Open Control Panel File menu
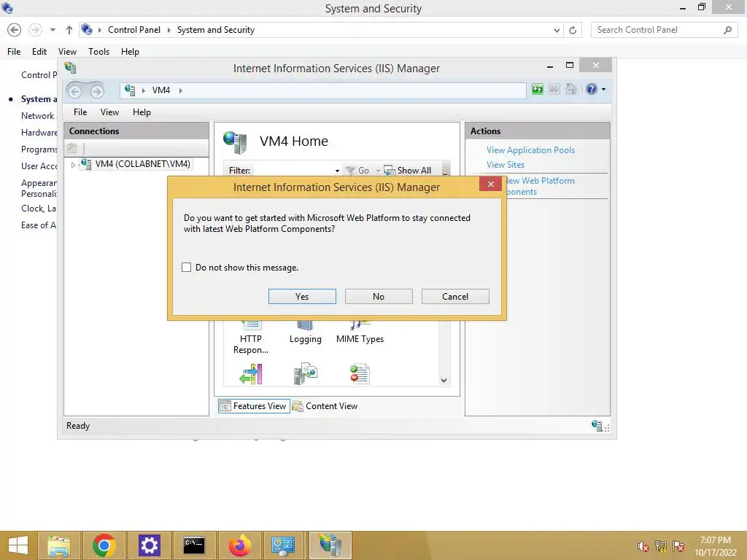This screenshot has height=560, width=747. pyautogui.click(x=14, y=52)
